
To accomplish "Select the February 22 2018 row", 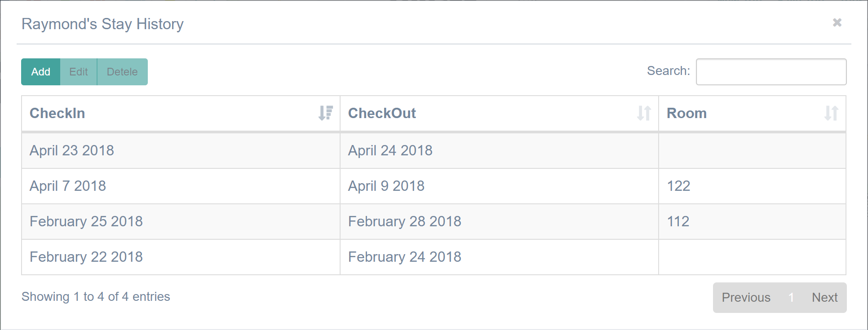I will (86, 257).
